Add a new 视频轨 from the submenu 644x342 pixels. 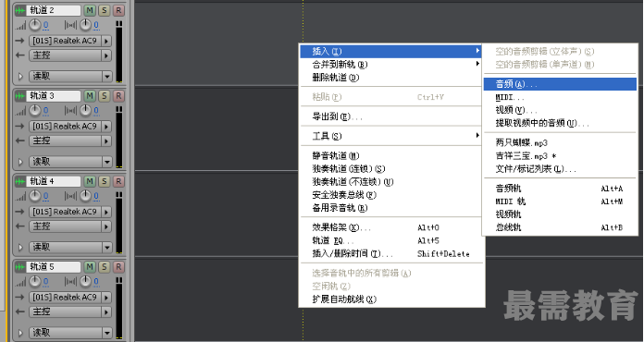[560, 214]
